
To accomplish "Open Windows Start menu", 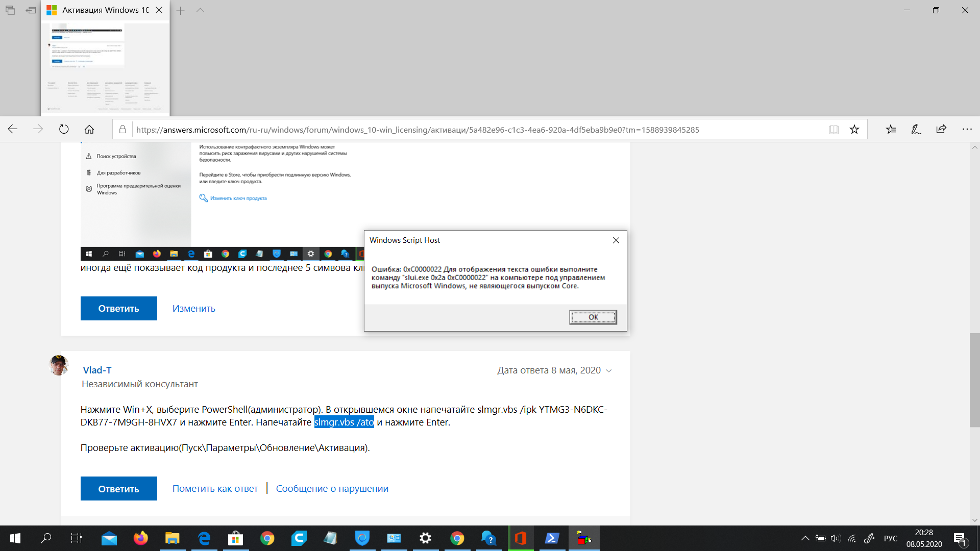I will point(15,538).
